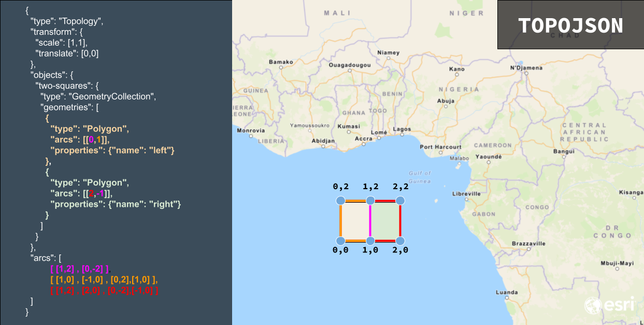This screenshot has width=644, height=325.
Task: Click the GHANA country label
Action: pos(354,112)
